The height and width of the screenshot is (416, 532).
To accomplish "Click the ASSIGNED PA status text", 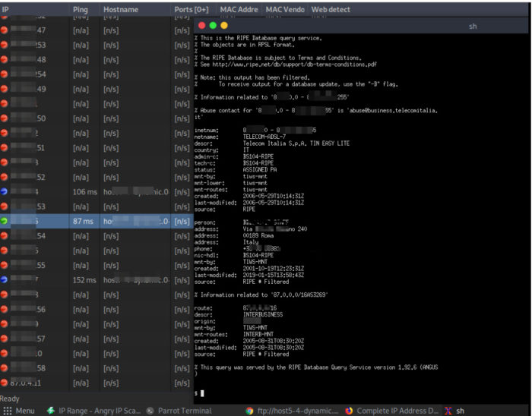I will point(260,170).
